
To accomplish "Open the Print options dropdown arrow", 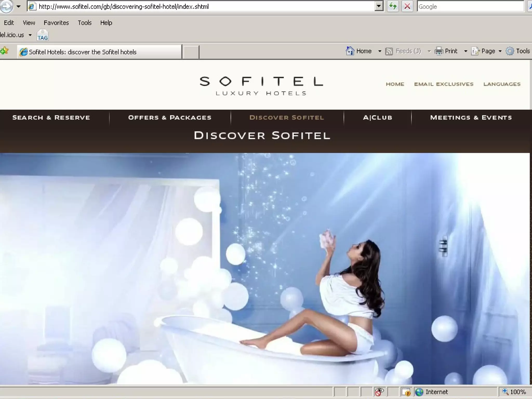I will (465, 51).
